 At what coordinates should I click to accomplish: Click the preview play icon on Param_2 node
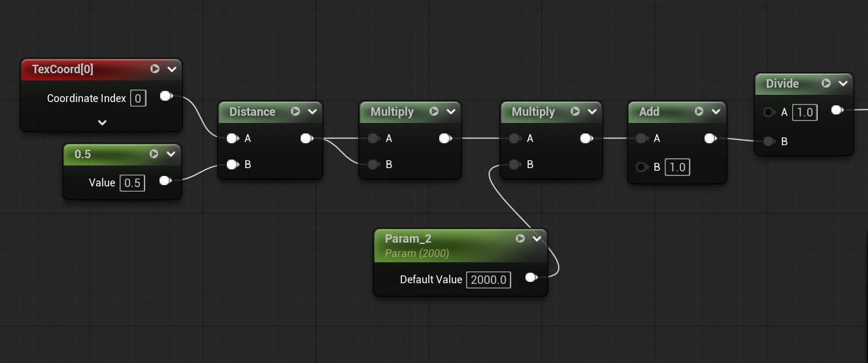[x=520, y=239]
